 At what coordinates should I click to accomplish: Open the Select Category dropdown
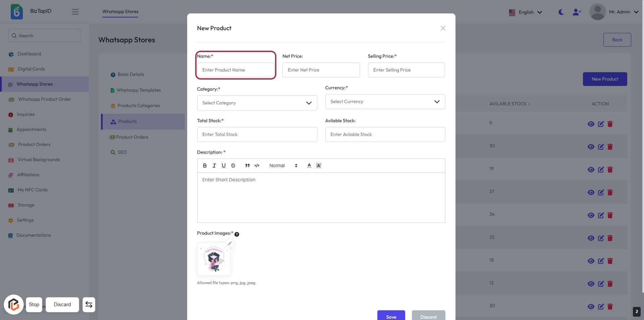coord(257,103)
